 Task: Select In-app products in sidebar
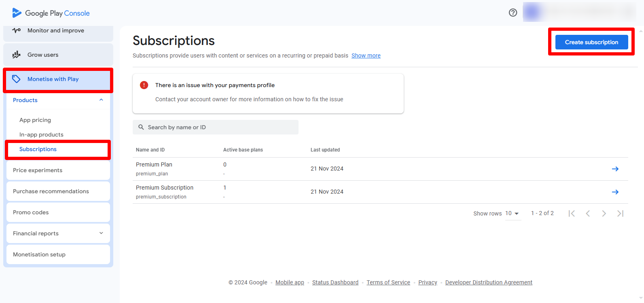[x=41, y=134]
